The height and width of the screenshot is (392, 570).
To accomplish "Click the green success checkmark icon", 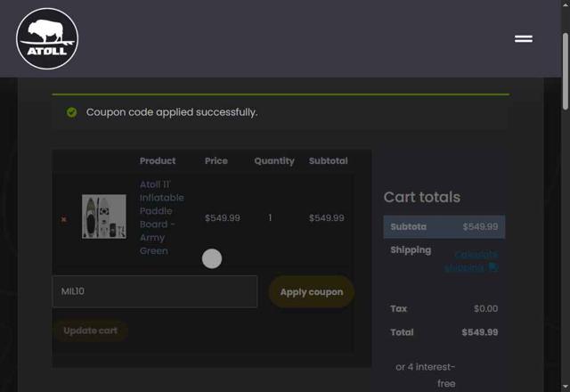I will (71, 112).
